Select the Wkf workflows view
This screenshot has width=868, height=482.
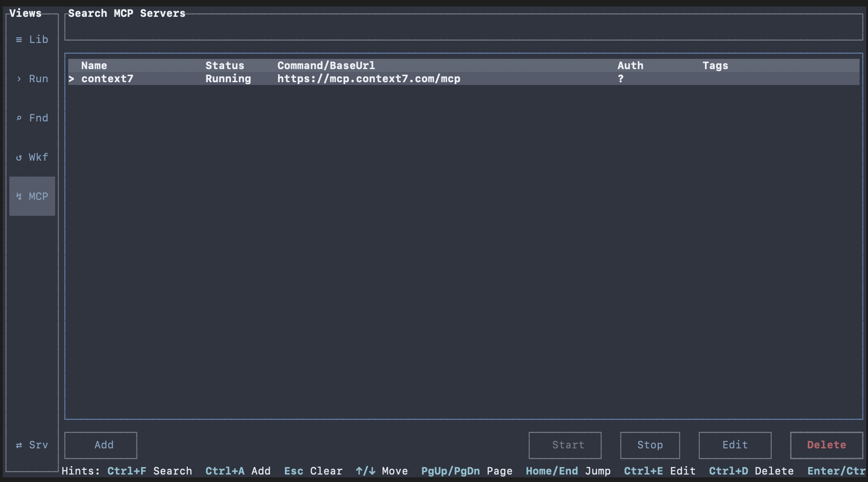[x=32, y=157]
